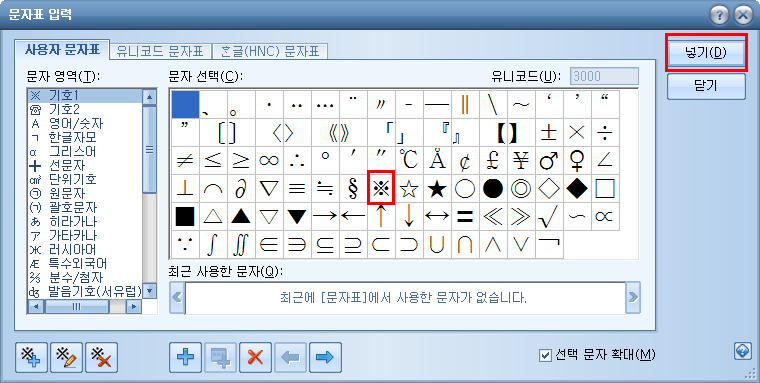This screenshot has width=760, height=383.
Task: Select 영어/숫자 in character area list
Action: (x=85, y=124)
